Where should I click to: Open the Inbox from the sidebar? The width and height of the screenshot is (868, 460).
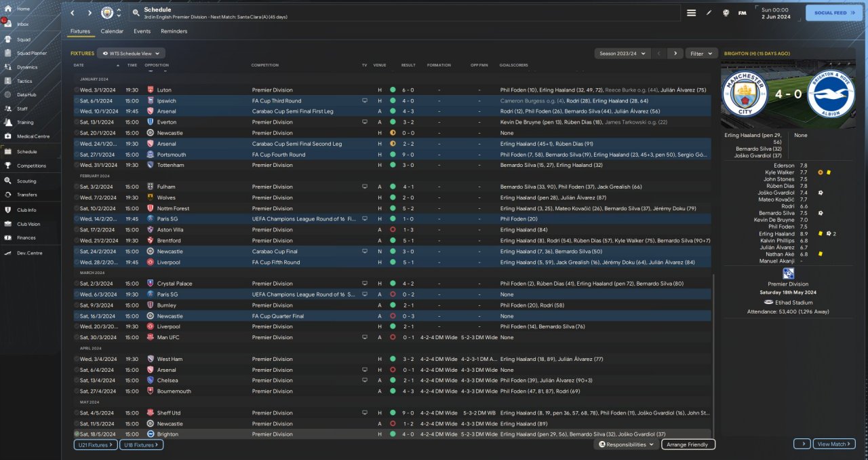pyautogui.click(x=9, y=24)
